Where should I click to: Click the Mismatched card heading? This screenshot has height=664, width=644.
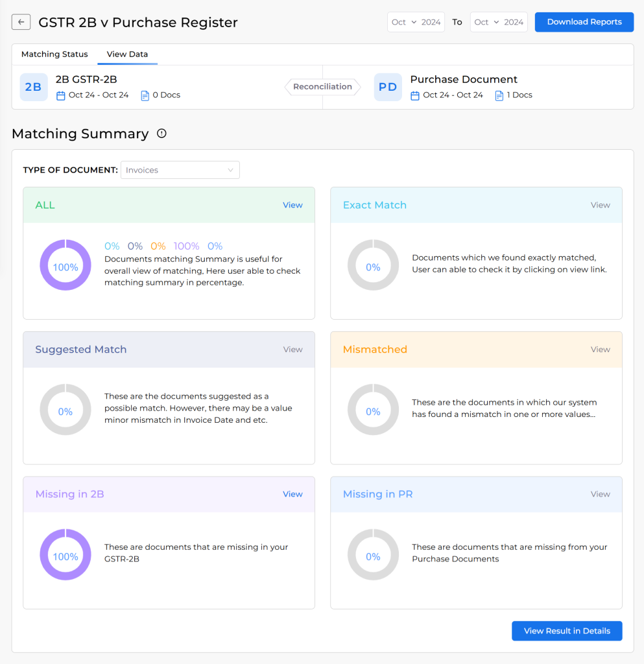[x=375, y=350]
